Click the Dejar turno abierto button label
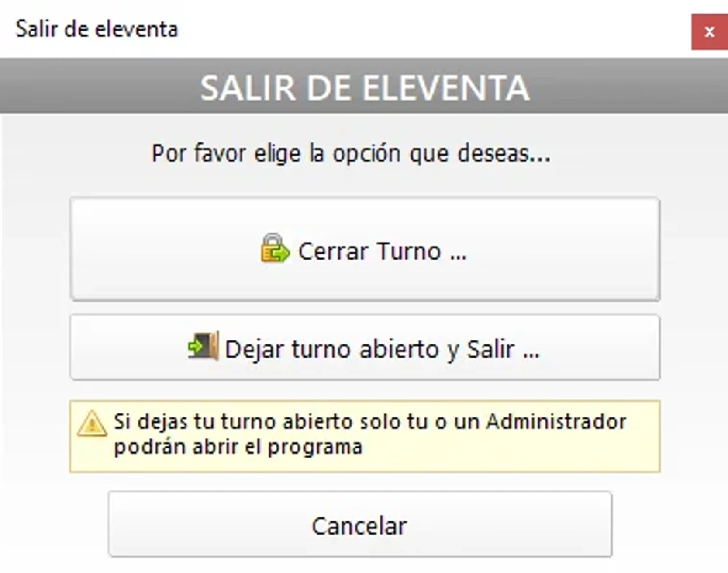This screenshot has width=728, height=573. [382, 348]
